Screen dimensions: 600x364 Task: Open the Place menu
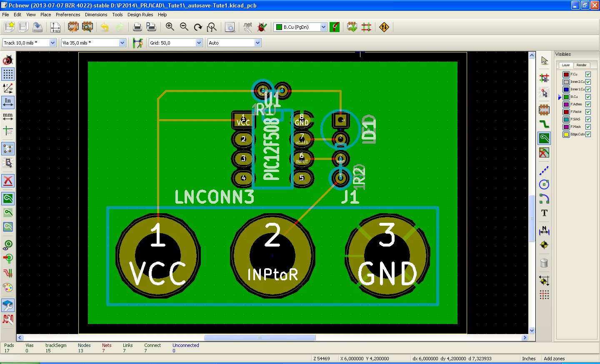(x=45, y=15)
